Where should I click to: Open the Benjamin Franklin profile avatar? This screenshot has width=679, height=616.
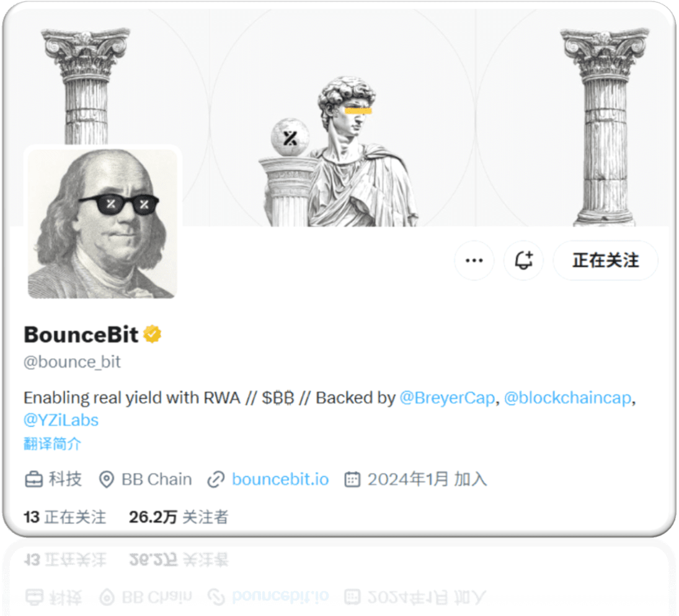coord(103,223)
